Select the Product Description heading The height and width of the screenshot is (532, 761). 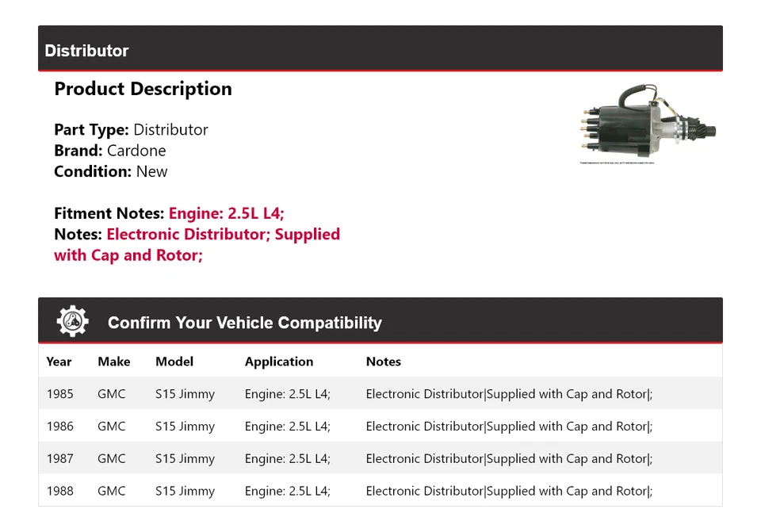(143, 89)
